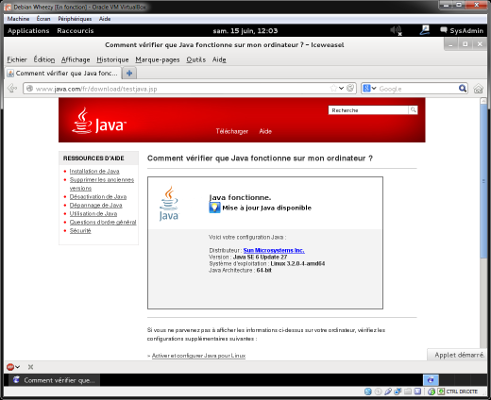This screenshot has height=400, width=491.
Task: Open the Iceweasel Aide menu
Action: (219, 60)
